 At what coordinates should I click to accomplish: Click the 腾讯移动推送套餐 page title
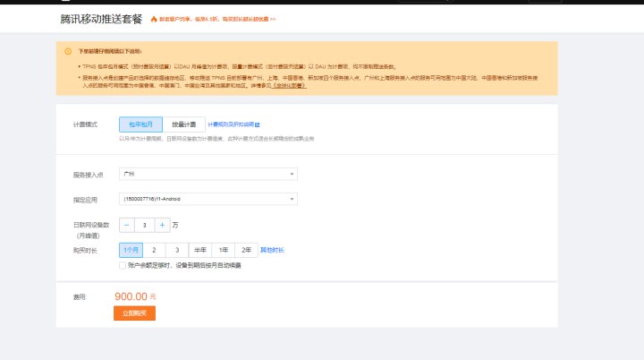101,19
